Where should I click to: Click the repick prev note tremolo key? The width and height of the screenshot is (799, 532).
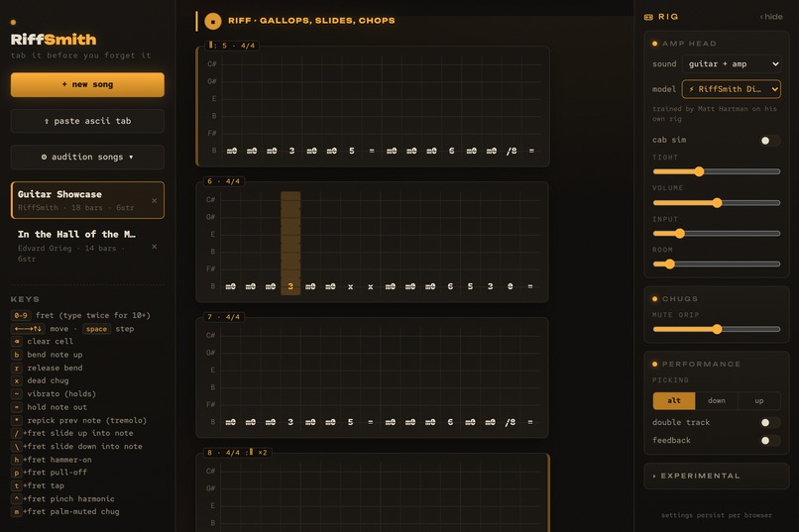[17, 420]
